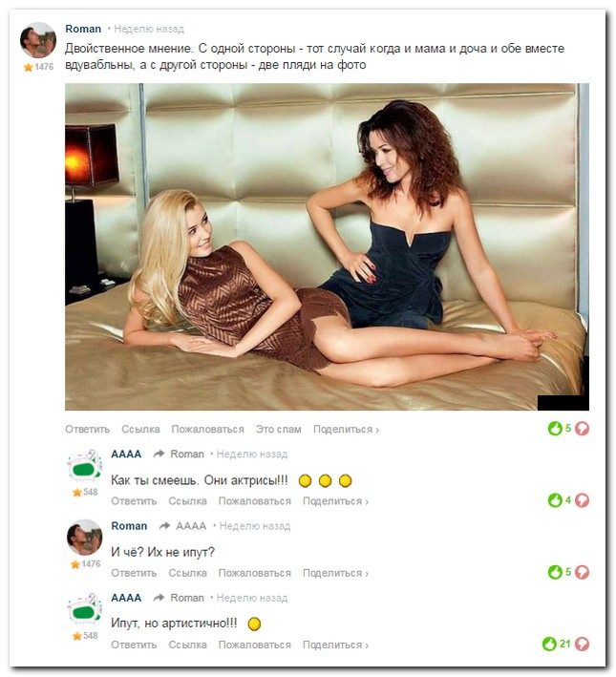616x677 pixels.
Task: Expand 'Поделиться' under the first AAAA reply
Action: [x=335, y=501]
